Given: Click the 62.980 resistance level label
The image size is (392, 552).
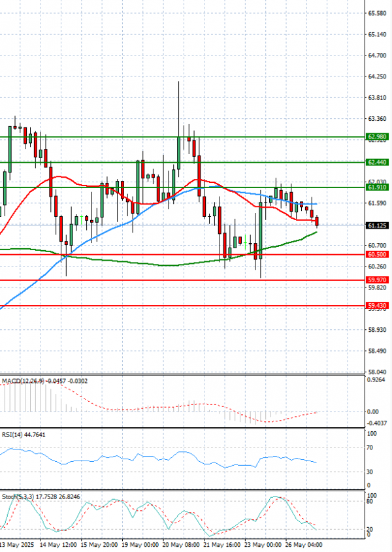Looking at the screenshot, I should click(377, 137).
